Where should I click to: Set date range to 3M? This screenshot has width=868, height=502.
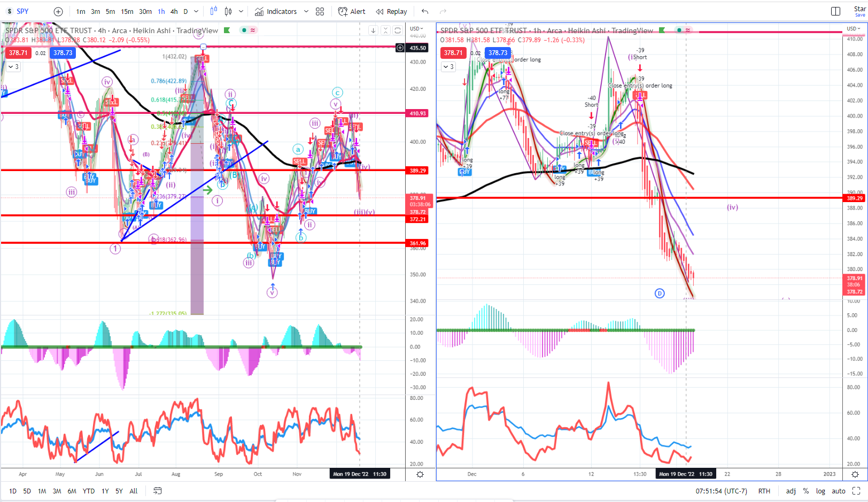[57, 491]
